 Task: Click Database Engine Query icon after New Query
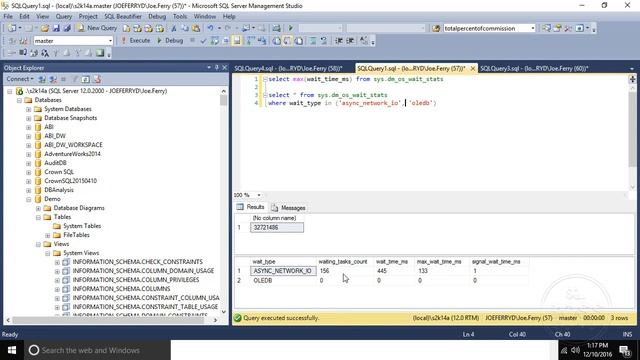click(127, 28)
